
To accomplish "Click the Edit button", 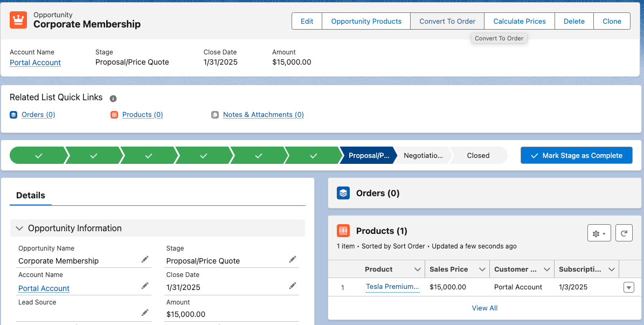I will 307,22.
